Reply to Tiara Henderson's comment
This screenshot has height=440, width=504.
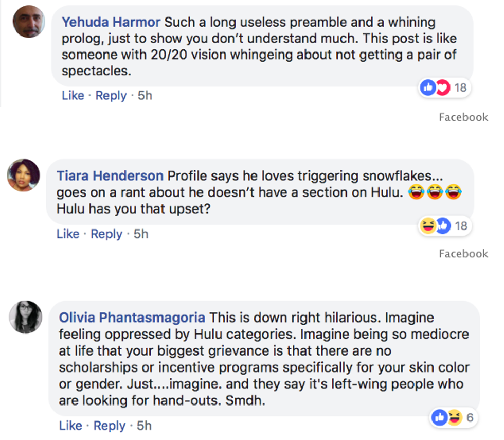click(106, 234)
